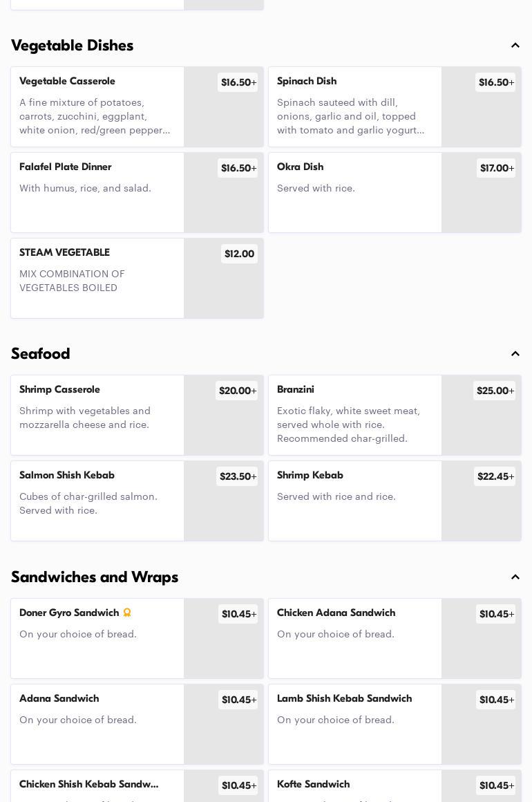The height and width of the screenshot is (802, 532).
Task: Click the popular badge icon beside Doner Gyro Sandwich
Action: 127,613
